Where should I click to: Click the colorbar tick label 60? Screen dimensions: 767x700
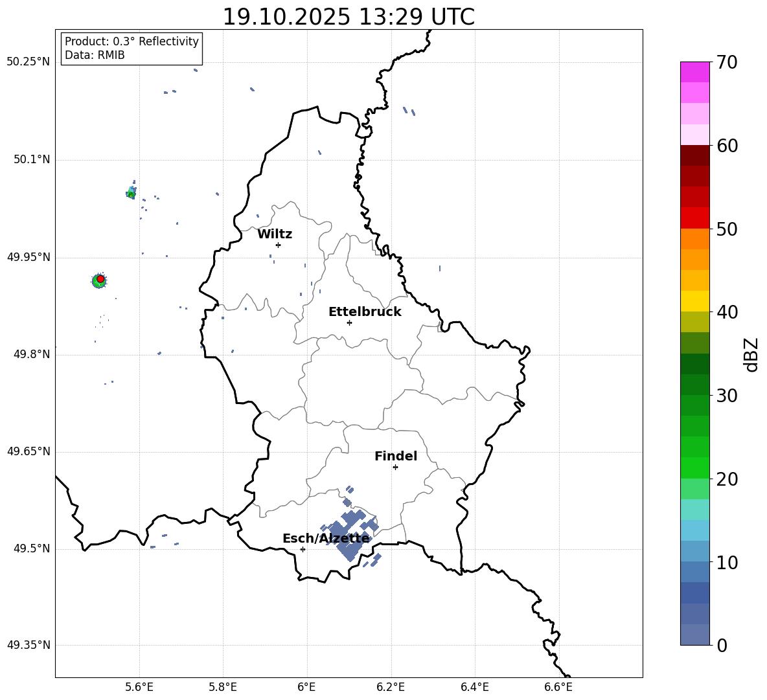pos(727,146)
